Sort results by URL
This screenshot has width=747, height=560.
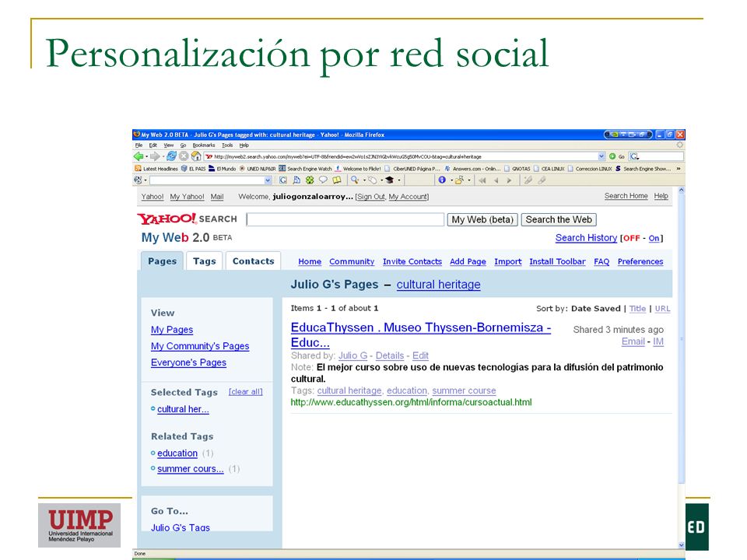pyautogui.click(x=662, y=309)
